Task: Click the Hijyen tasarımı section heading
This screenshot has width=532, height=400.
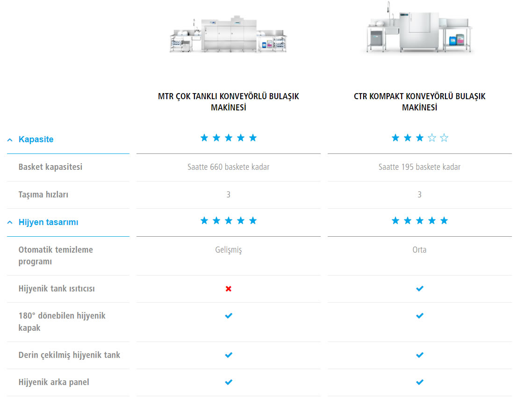Action: (x=48, y=222)
